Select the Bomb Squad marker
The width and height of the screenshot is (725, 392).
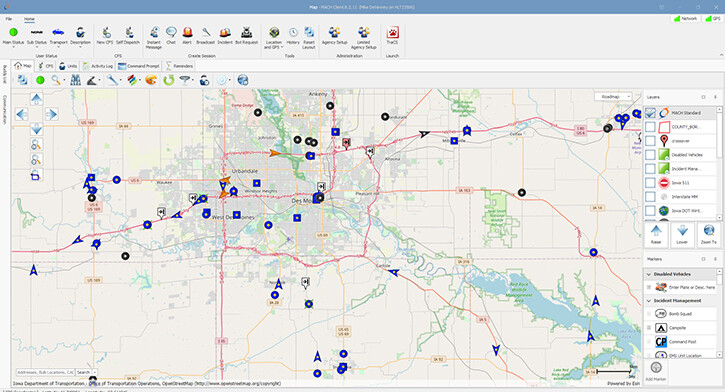coord(681,314)
